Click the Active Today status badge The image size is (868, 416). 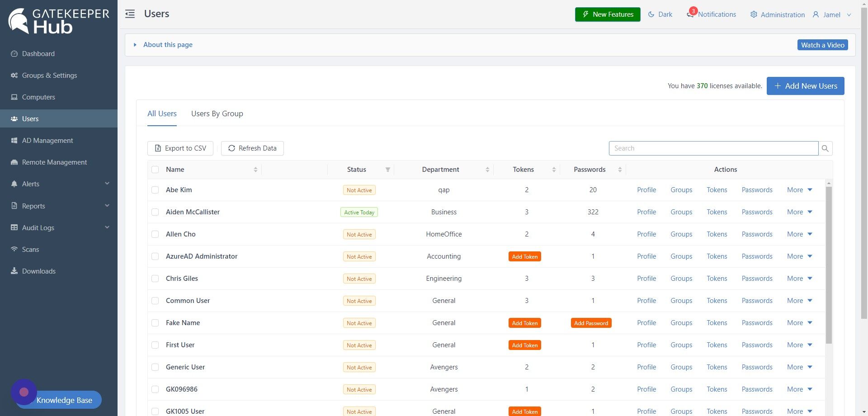(x=359, y=213)
